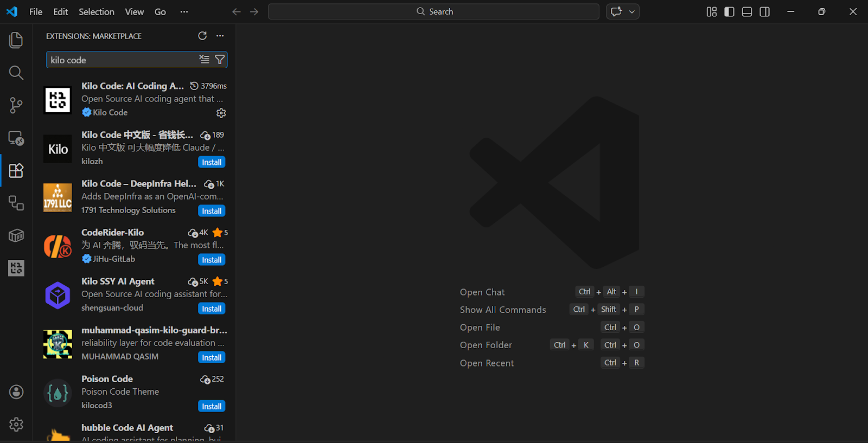The image size is (868, 443).
Task: Install Poison Code theme extension
Action: [x=212, y=406]
